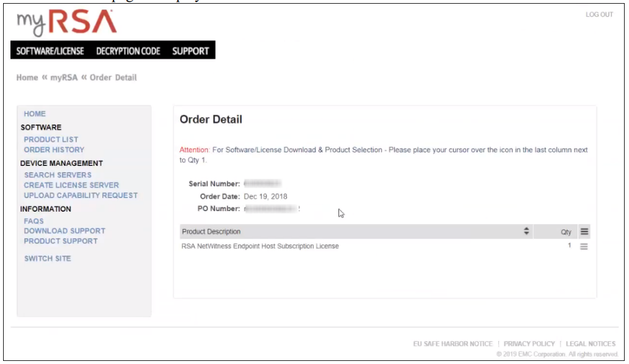Click quantity value 1 in table row
Image resolution: width=629 pixels, height=364 pixels.
pos(570,245)
